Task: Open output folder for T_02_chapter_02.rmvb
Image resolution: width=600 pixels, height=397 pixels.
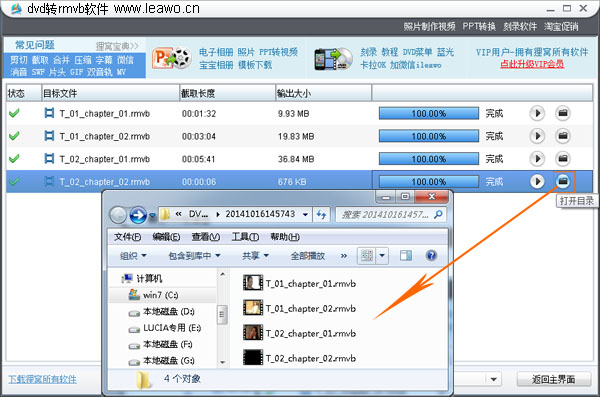Action: point(563,181)
